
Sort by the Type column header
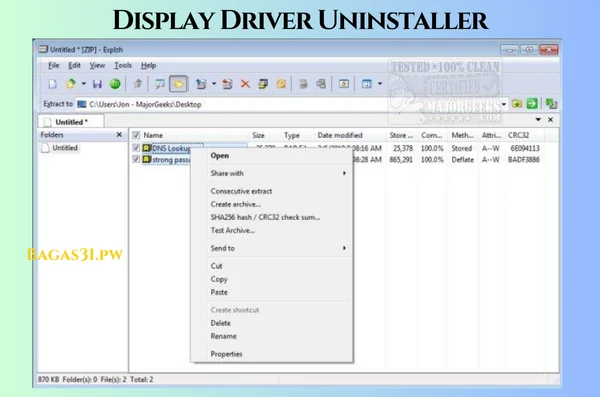tap(292, 135)
